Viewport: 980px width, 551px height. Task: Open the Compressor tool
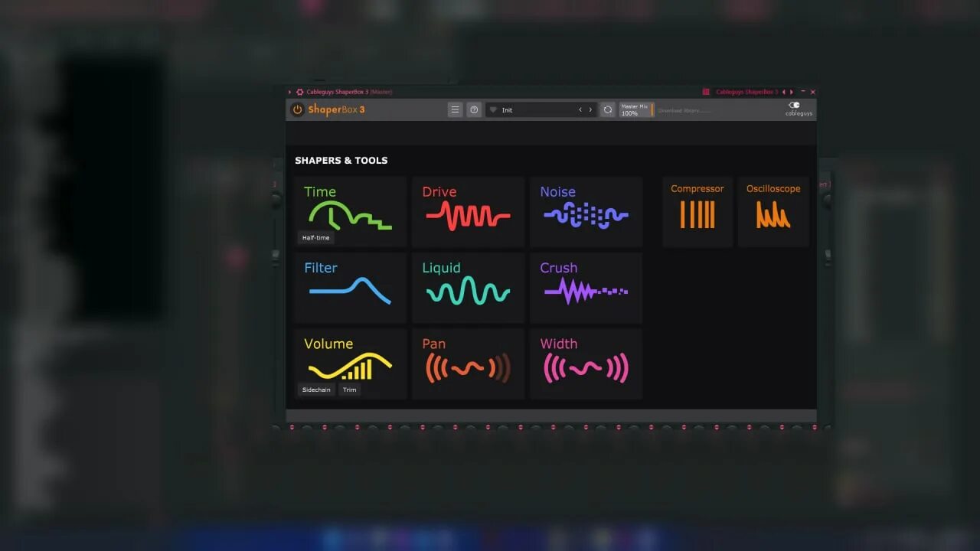pos(697,212)
